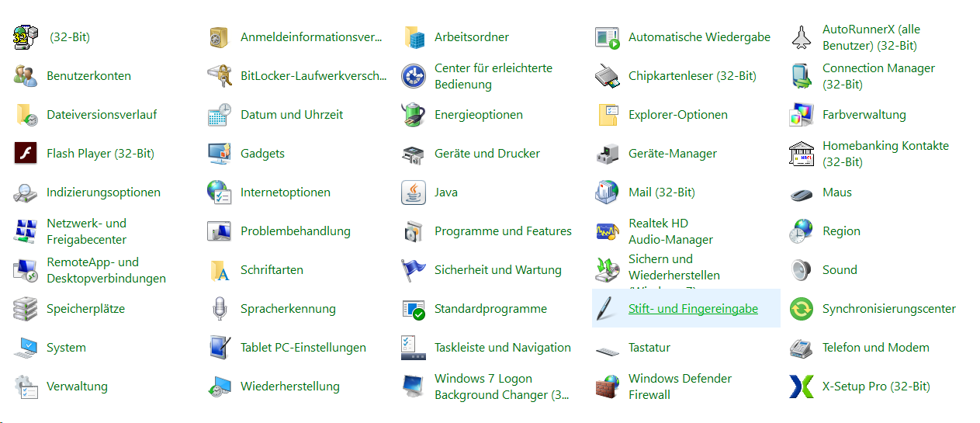Click the Sicherheit und Wartung flag icon

point(414,270)
